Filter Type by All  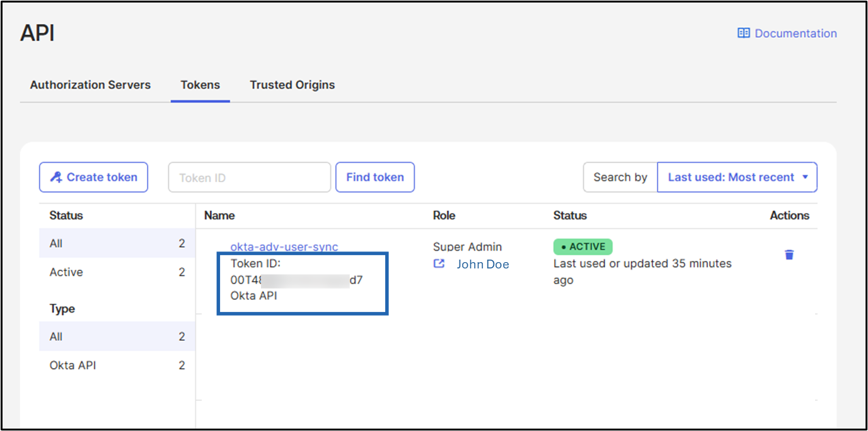(x=117, y=336)
